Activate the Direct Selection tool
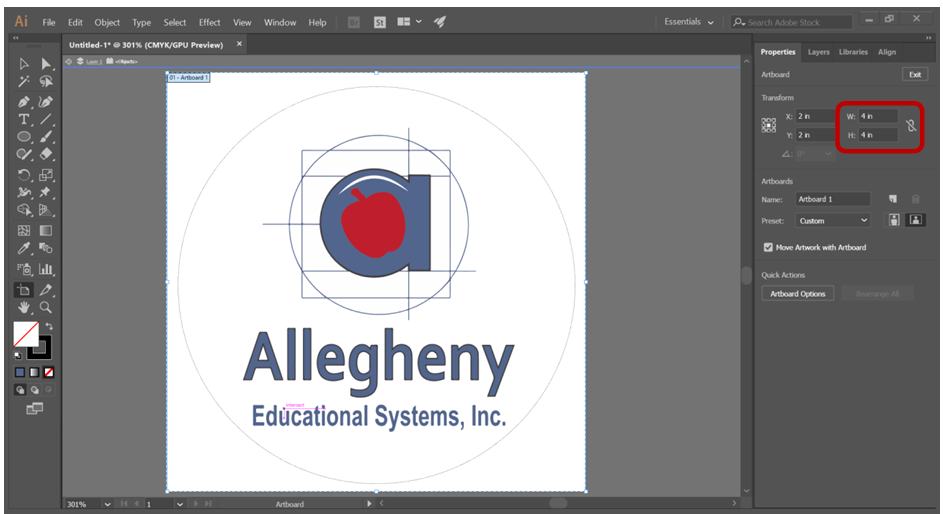Viewport: 943px width, 514px height. tap(46, 64)
